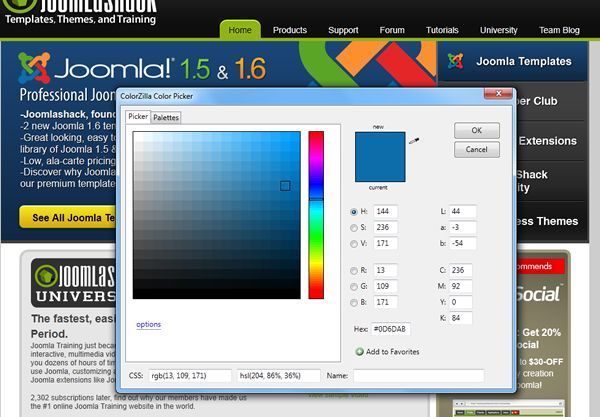The width and height of the screenshot is (600, 417).
Task: Click the K value field showing 84
Action: click(460, 318)
